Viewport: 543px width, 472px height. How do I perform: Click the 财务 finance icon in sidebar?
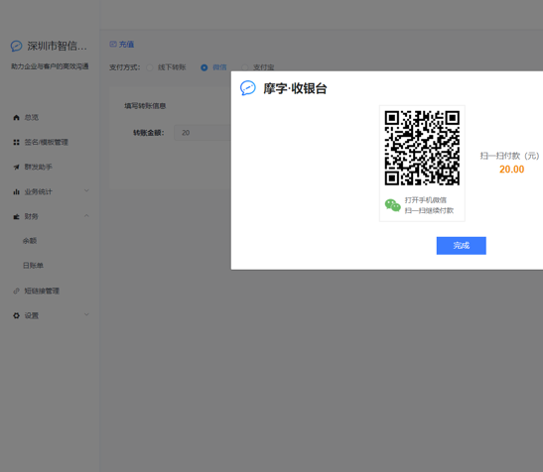pyautogui.click(x=16, y=217)
